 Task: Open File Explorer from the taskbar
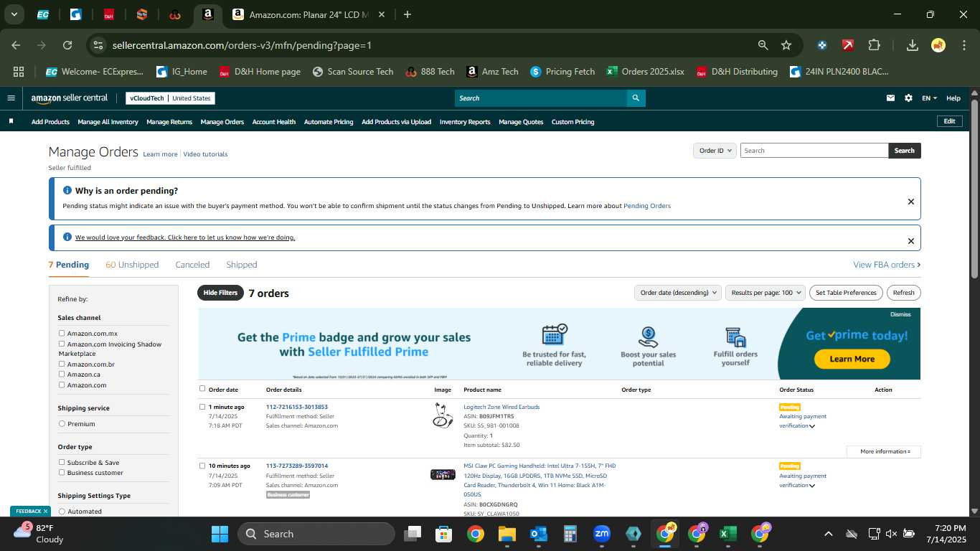tap(507, 534)
